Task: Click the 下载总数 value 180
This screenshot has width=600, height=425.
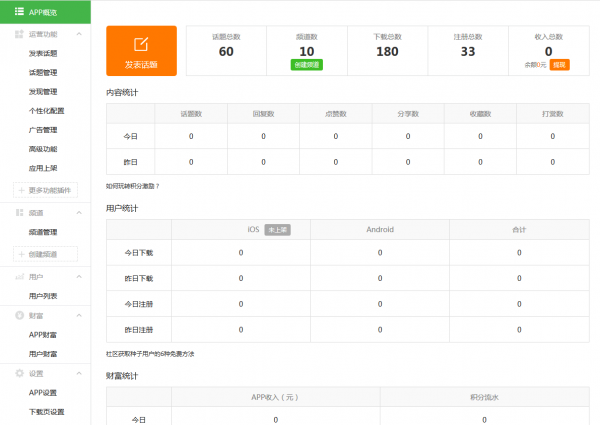Action: [387, 51]
